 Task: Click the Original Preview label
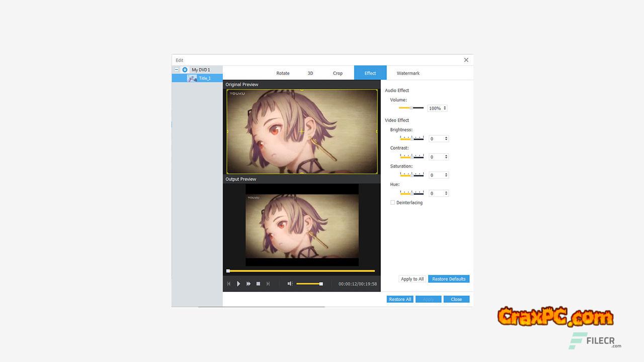(x=242, y=84)
